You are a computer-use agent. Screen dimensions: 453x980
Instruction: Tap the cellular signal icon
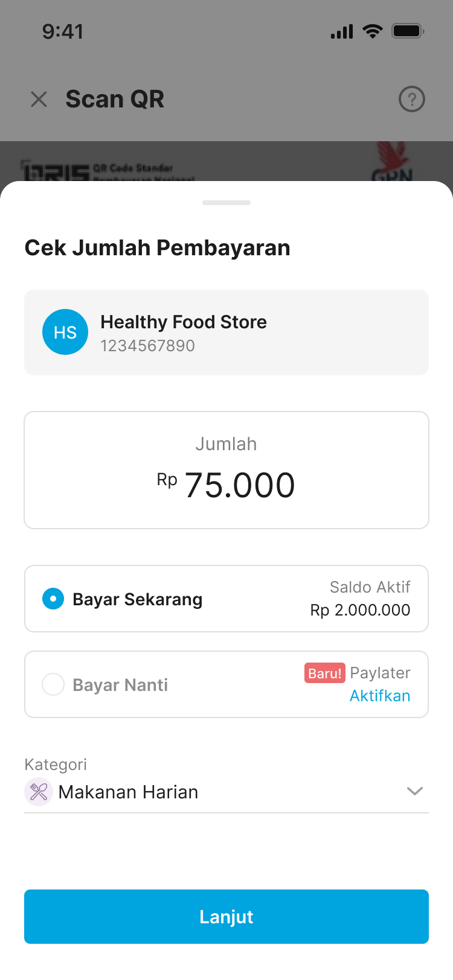click(x=342, y=31)
